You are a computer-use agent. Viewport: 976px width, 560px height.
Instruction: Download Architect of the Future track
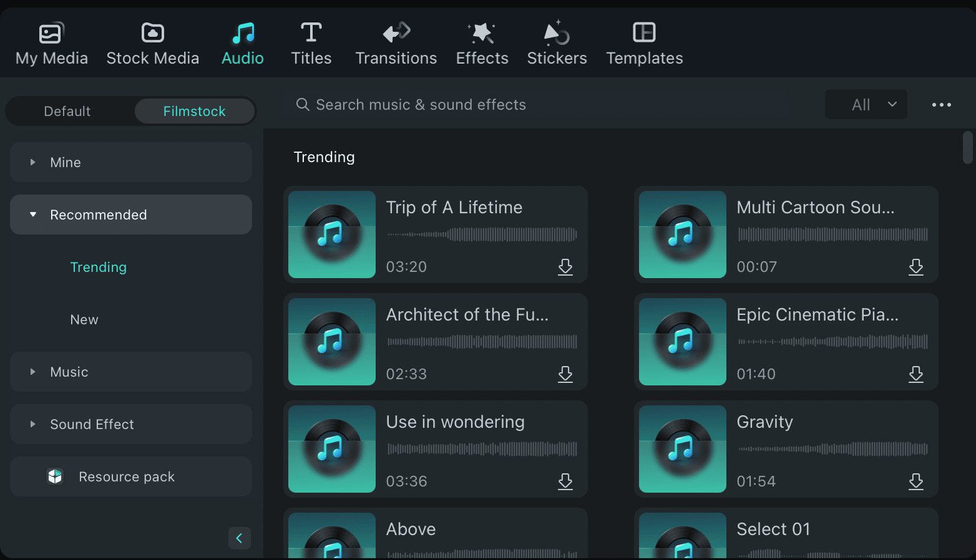pos(565,374)
